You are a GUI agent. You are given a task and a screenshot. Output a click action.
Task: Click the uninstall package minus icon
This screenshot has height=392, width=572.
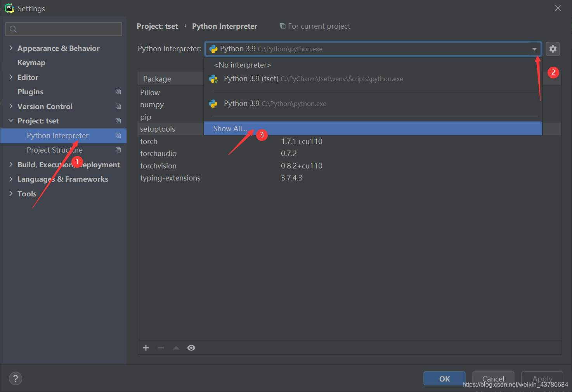click(x=161, y=348)
